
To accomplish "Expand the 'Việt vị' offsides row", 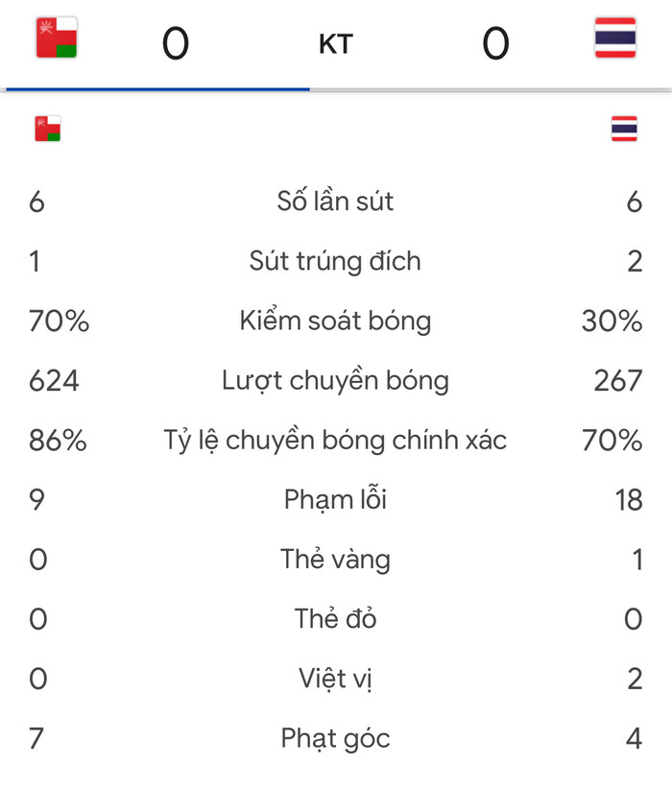I will tap(336, 678).
